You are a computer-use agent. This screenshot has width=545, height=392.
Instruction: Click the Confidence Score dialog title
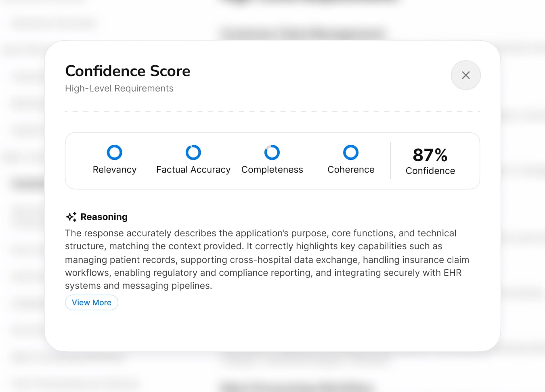[x=128, y=71]
